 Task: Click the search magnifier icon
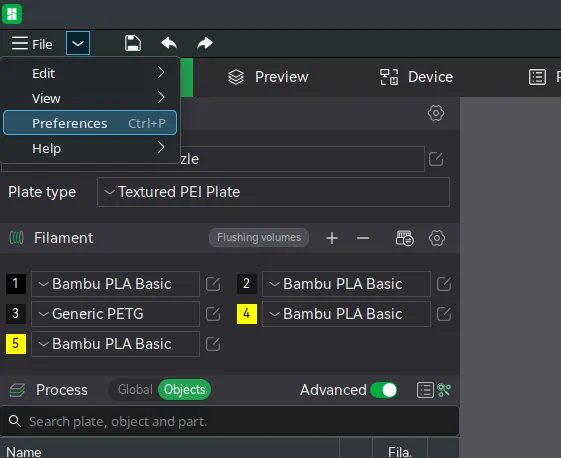point(15,421)
